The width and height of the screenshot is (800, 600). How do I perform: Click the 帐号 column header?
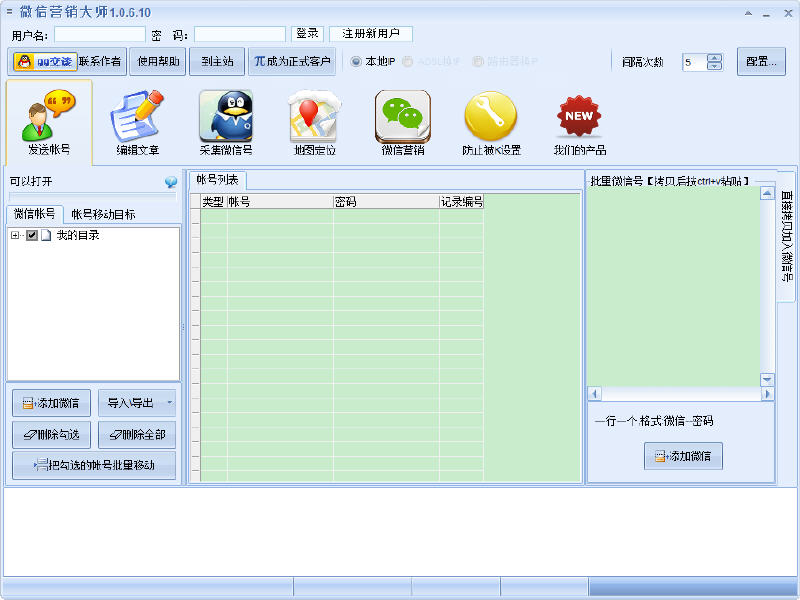click(280, 202)
